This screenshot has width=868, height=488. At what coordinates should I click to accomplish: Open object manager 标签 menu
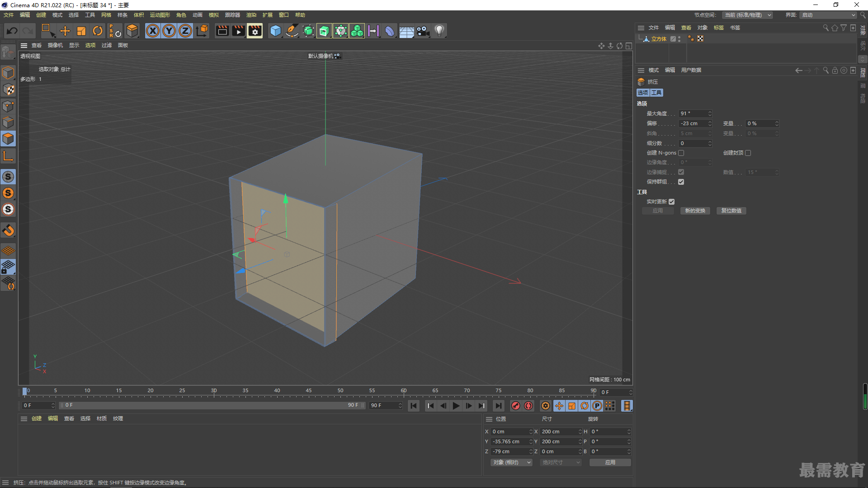point(719,28)
